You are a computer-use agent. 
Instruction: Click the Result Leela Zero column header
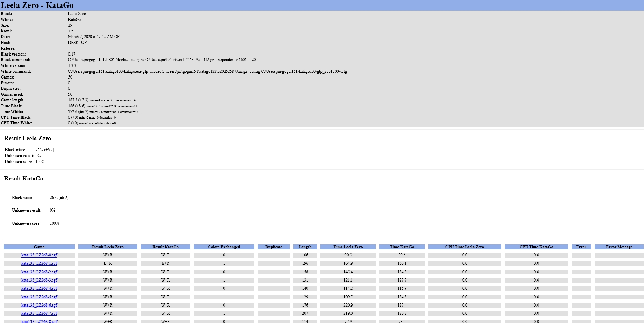[x=108, y=247]
